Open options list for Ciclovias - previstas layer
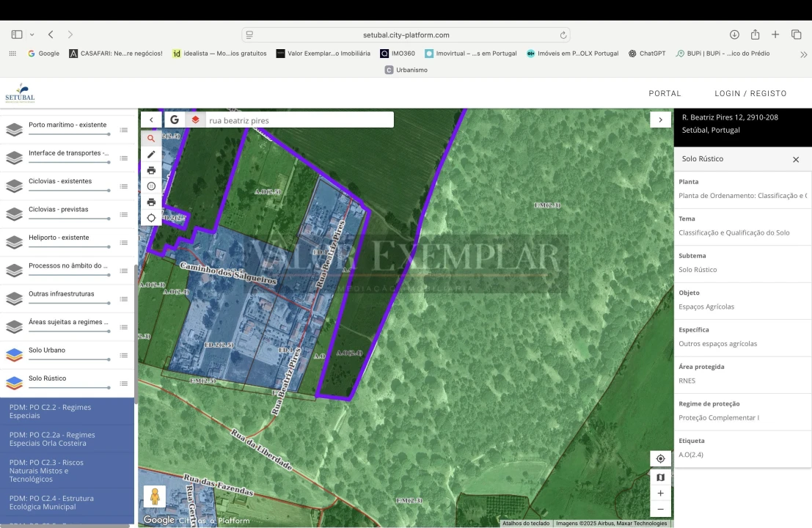Screen dimensions: 812x528 [x=124, y=215]
